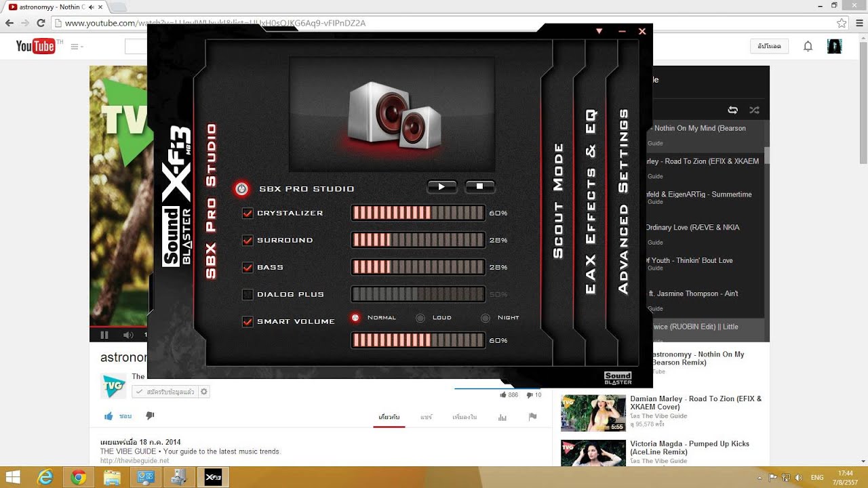Dislike the video with thumbs down

[150, 415]
